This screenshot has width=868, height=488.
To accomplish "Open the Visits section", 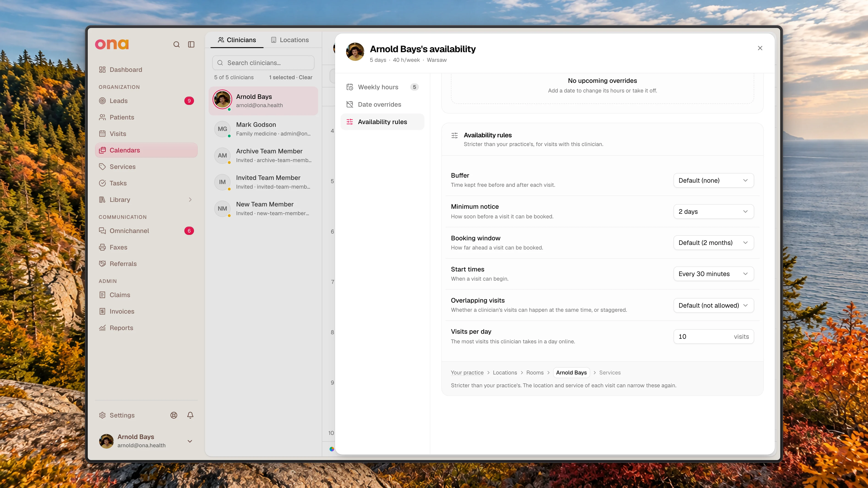I will (146, 134).
